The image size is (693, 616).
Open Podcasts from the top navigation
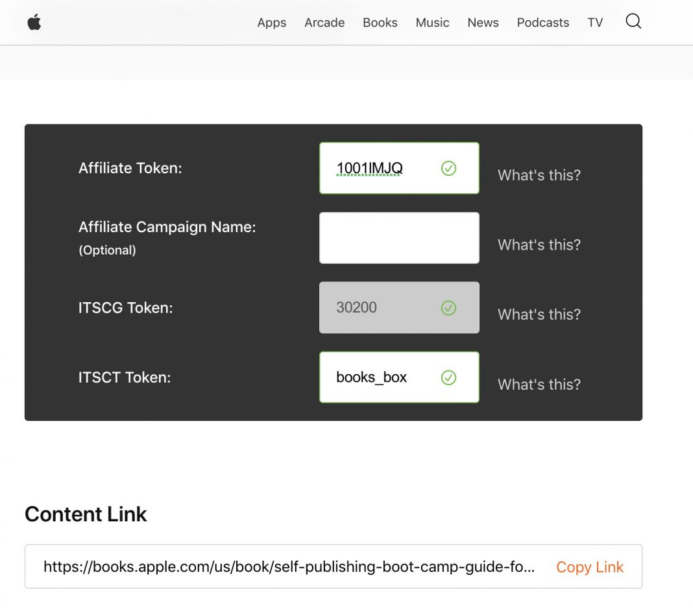(x=542, y=23)
